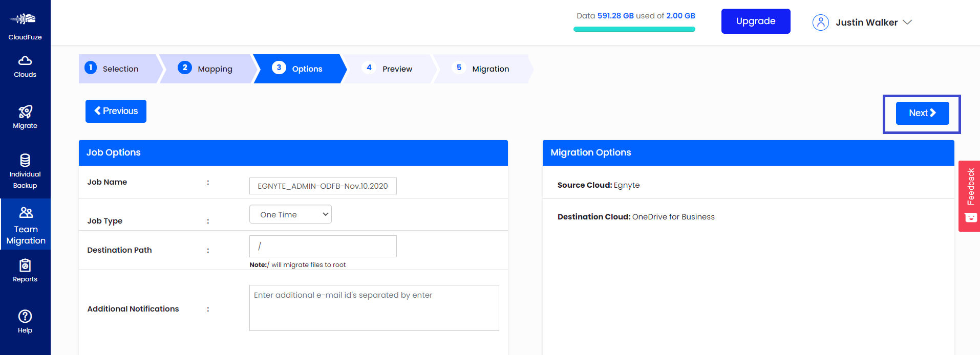Click the Additional Notifications label

133,309
